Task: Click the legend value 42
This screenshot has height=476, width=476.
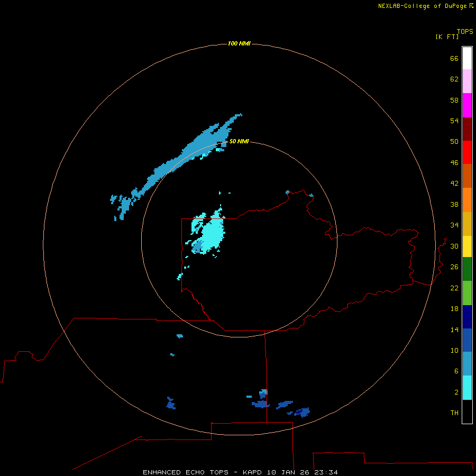Action: click(x=454, y=183)
